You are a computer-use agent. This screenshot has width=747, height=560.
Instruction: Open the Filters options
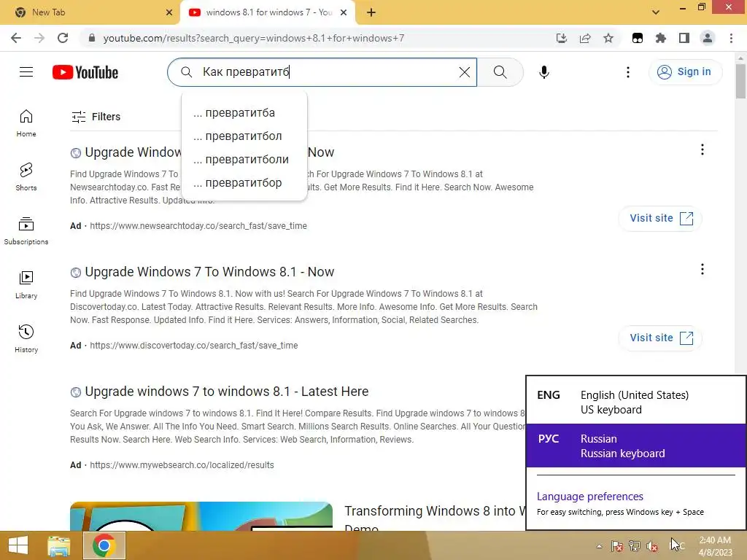point(96,117)
